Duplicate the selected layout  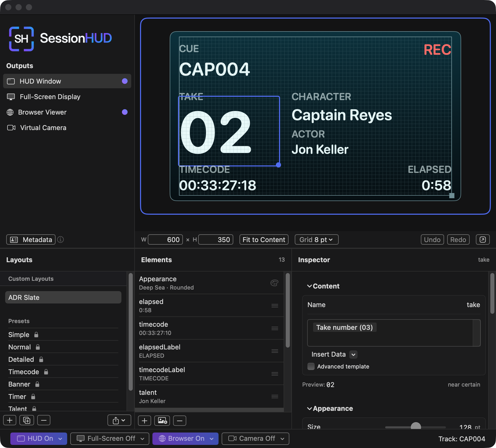(27, 420)
